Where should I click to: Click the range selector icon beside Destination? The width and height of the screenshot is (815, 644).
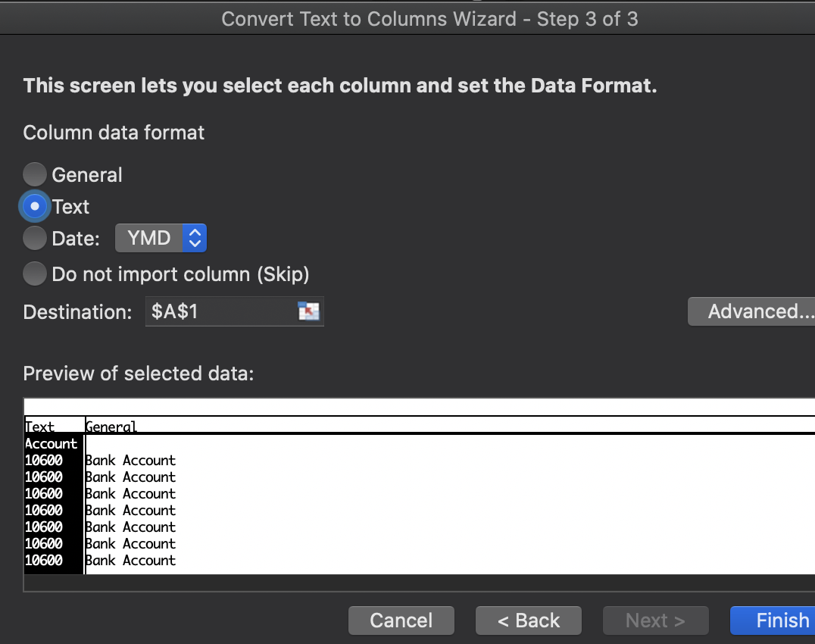click(309, 311)
